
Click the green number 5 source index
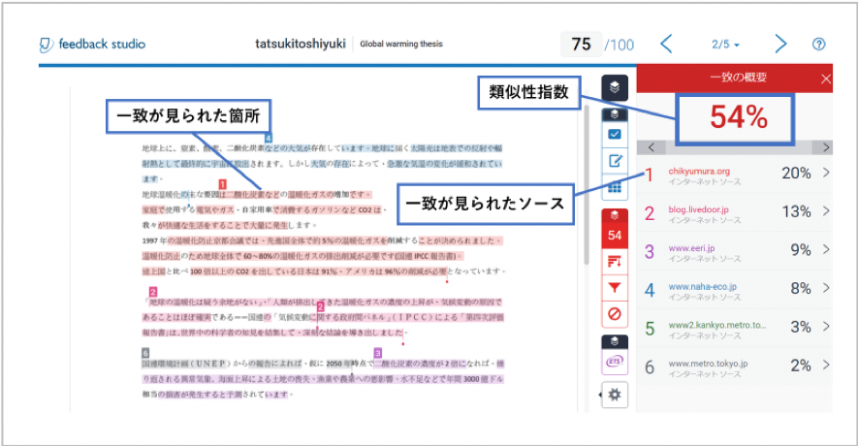[650, 329]
